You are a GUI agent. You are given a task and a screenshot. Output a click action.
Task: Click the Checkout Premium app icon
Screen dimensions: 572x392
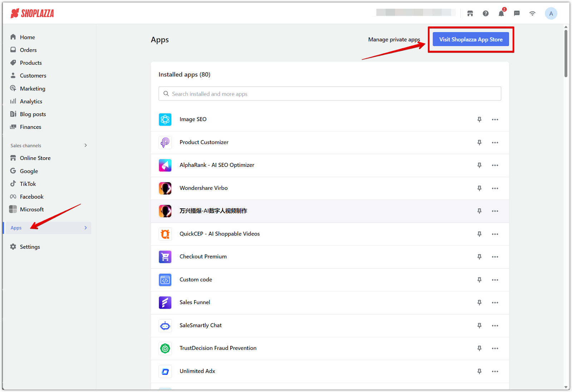click(165, 257)
